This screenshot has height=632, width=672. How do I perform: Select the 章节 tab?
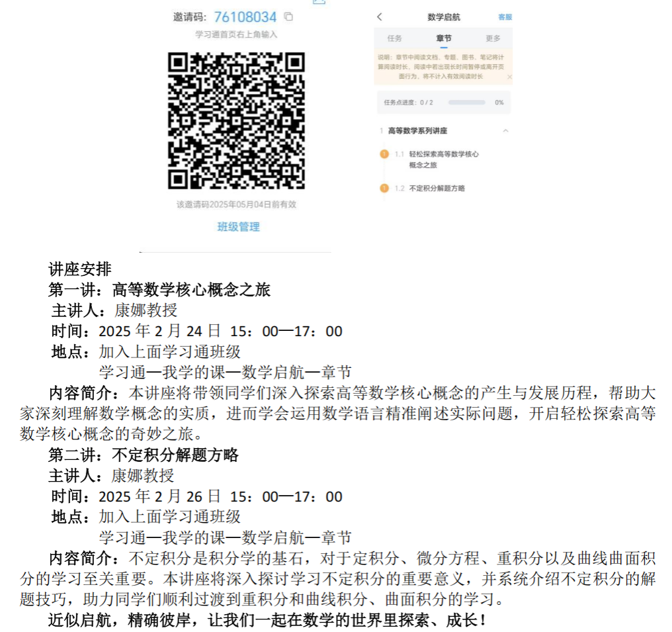[443, 38]
